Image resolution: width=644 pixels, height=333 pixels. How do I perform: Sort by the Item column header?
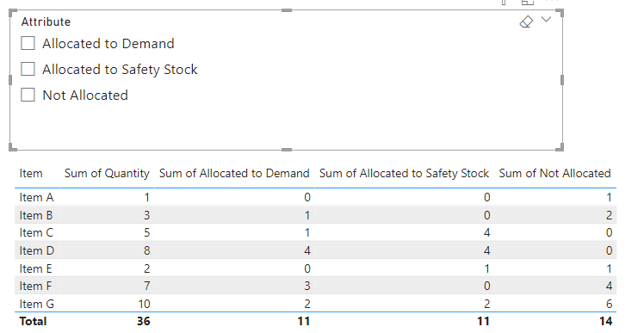[x=31, y=173]
